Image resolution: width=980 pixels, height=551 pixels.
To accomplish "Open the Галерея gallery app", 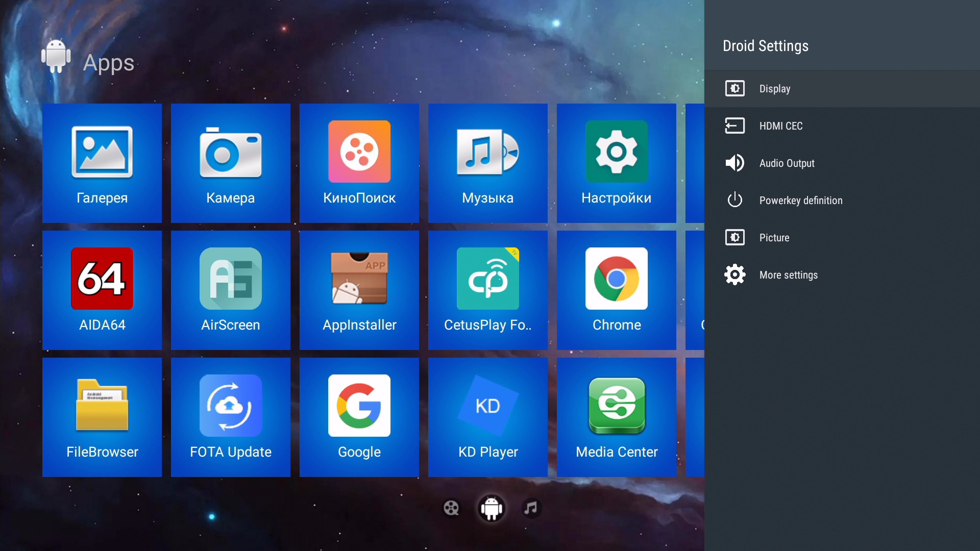I will tap(102, 163).
